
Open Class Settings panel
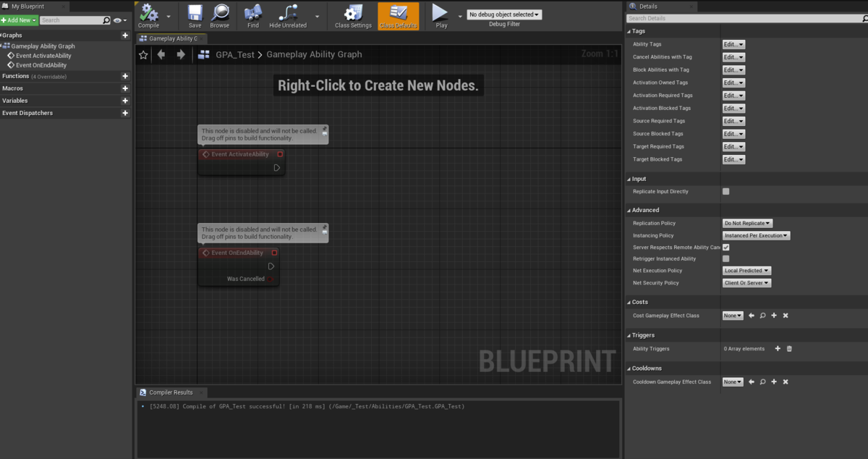pos(353,16)
